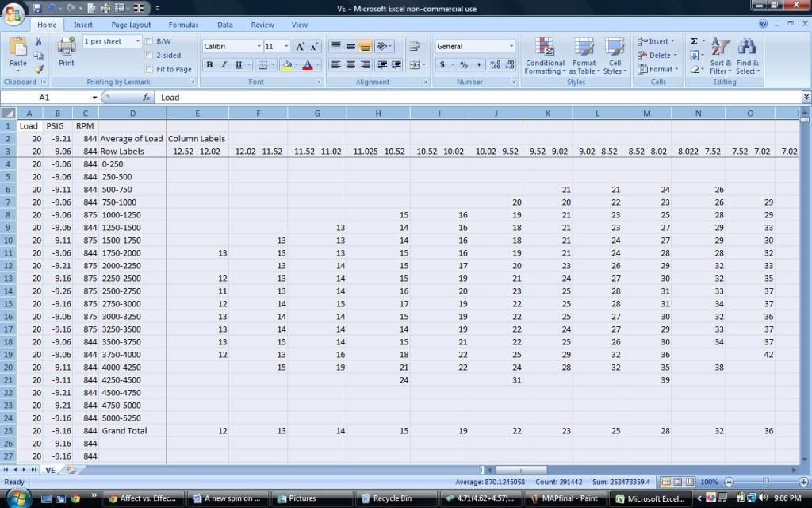Open Microsoft Office Excel Help
Screen dimensions: 812x508
(x=763, y=24)
